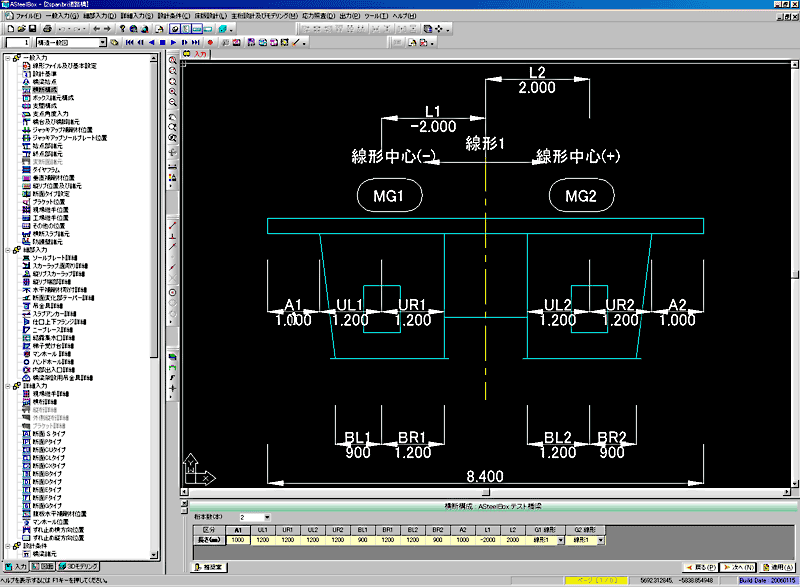
Task: Collapse the 設計条件 tree node at bottom
Action: tap(8, 546)
